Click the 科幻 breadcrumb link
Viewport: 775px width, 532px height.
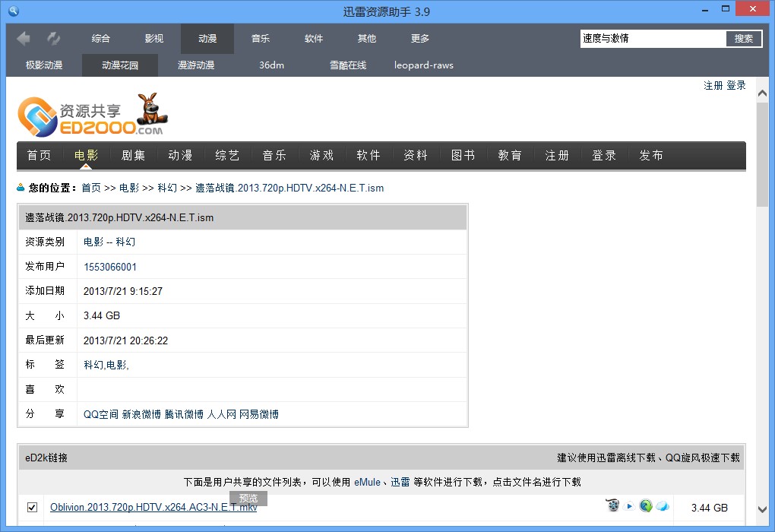pyautogui.click(x=167, y=188)
